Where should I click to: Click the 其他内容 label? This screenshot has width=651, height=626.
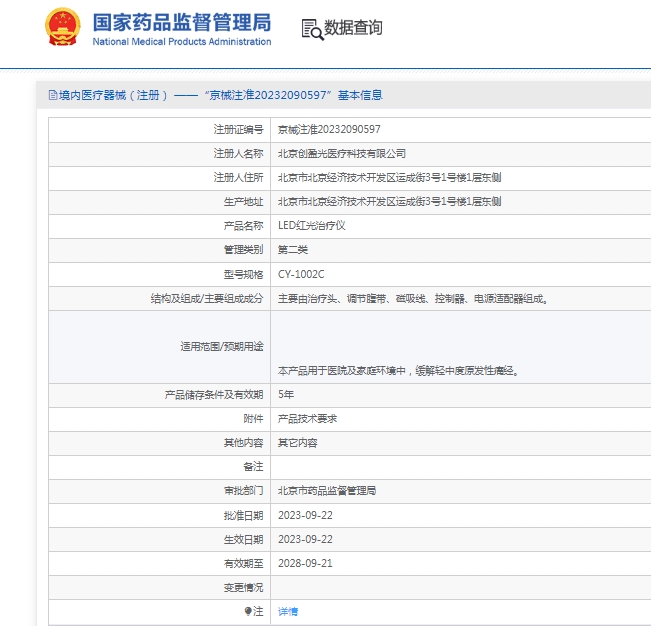point(243,443)
